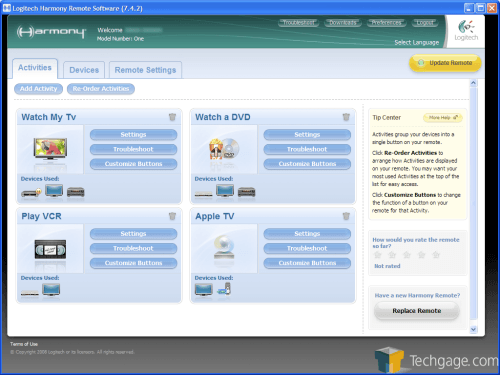Select TV screen device icon under Play VCR
Screen dimensions: 500x375
click(51, 290)
